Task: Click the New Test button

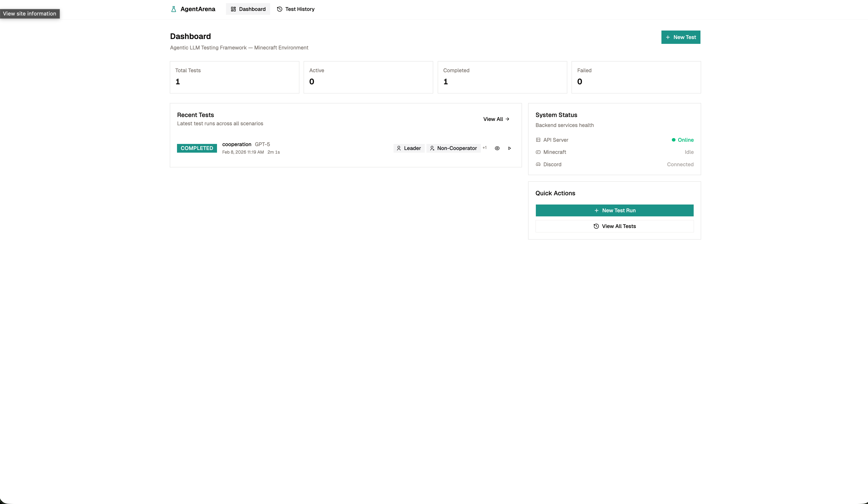Action: point(681,37)
